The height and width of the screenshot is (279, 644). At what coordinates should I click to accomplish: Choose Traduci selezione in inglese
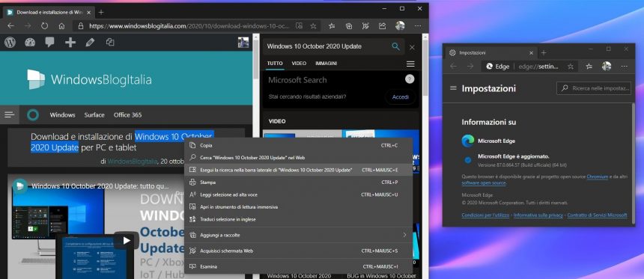coord(298,219)
